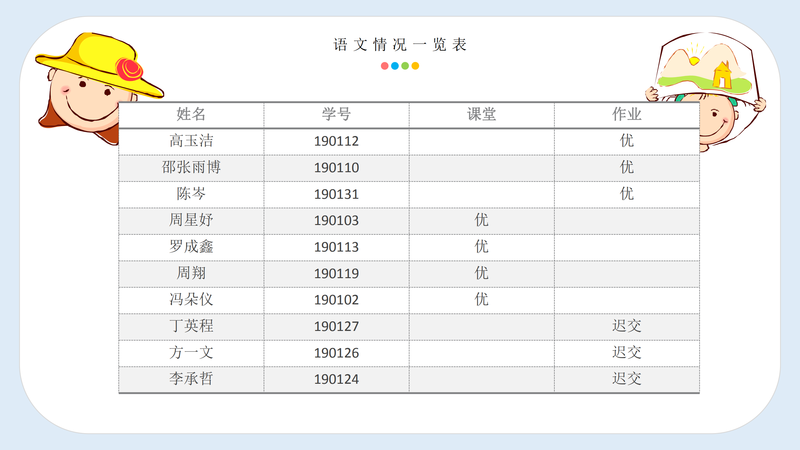Click the title 语文情况一览表
This screenshot has width=800, height=450.
400,45
